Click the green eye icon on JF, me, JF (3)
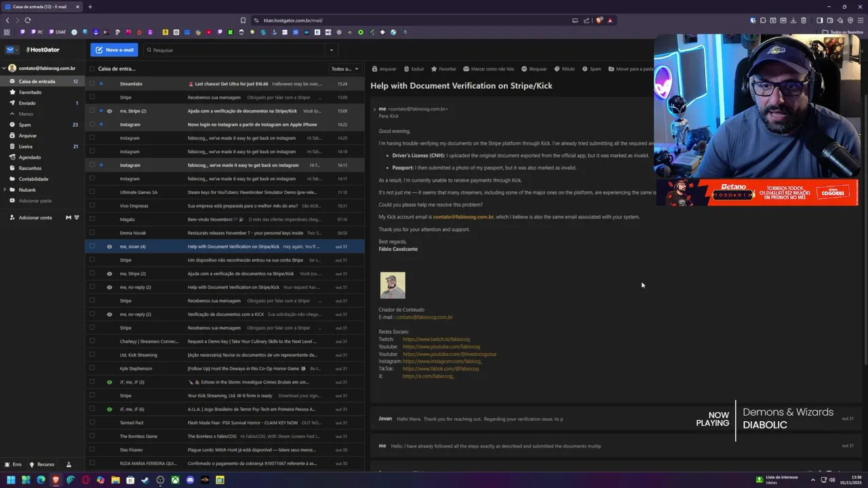Screen dimensions: 868x488 pyautogui.click(x=109, y=382)
